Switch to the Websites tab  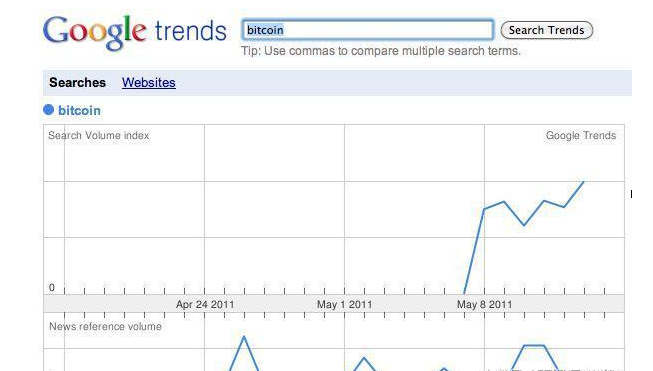149,82
